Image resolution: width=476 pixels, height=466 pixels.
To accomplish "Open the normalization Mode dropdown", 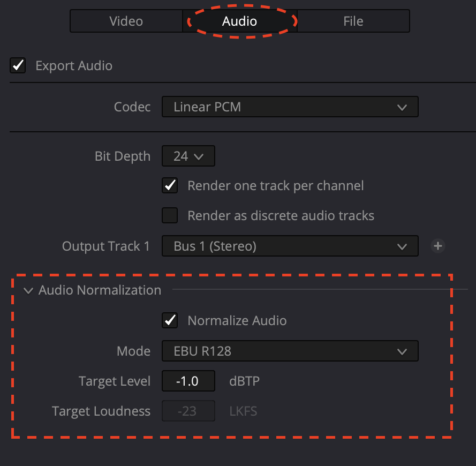I will pos(290,351).
